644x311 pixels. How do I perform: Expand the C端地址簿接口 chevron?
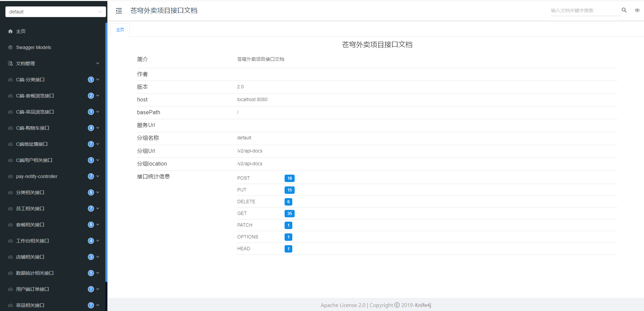[98, 144]
